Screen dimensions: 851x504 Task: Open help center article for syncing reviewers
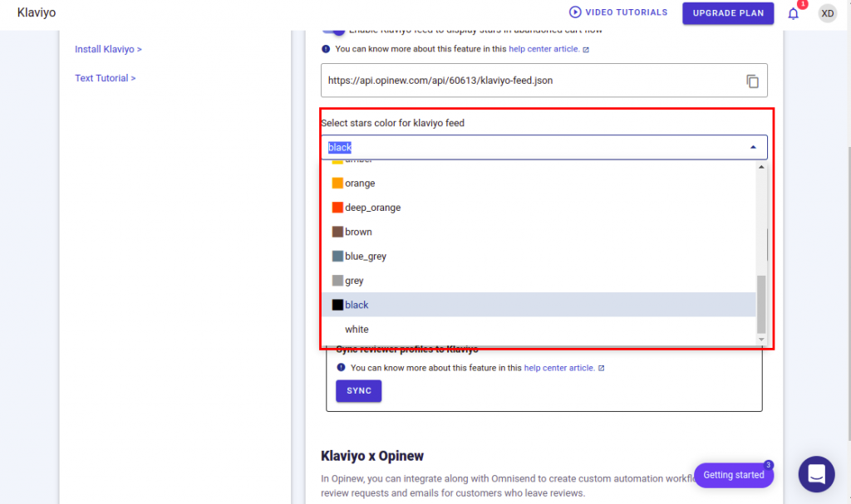559,368
